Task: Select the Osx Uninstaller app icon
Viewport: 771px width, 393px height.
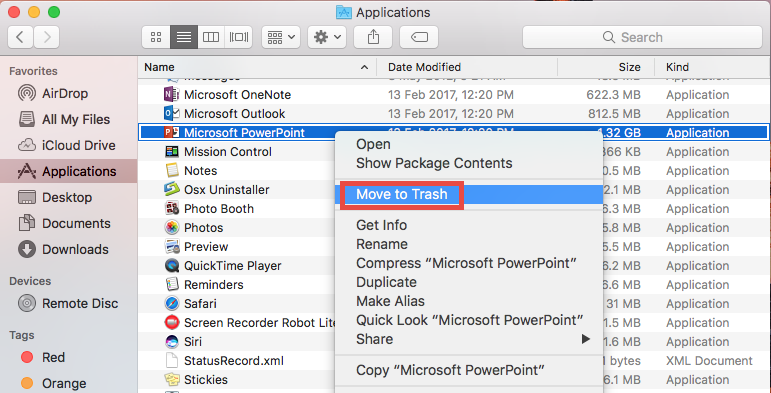Action: [x=172, y=189]
